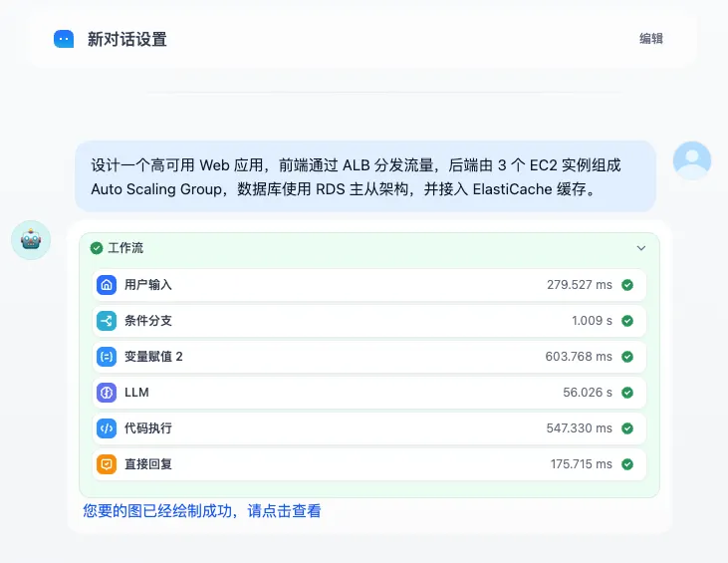This screenshot has width=728, height=563.
Task: Click the 编辑 button in header
Action: [651, 39]
